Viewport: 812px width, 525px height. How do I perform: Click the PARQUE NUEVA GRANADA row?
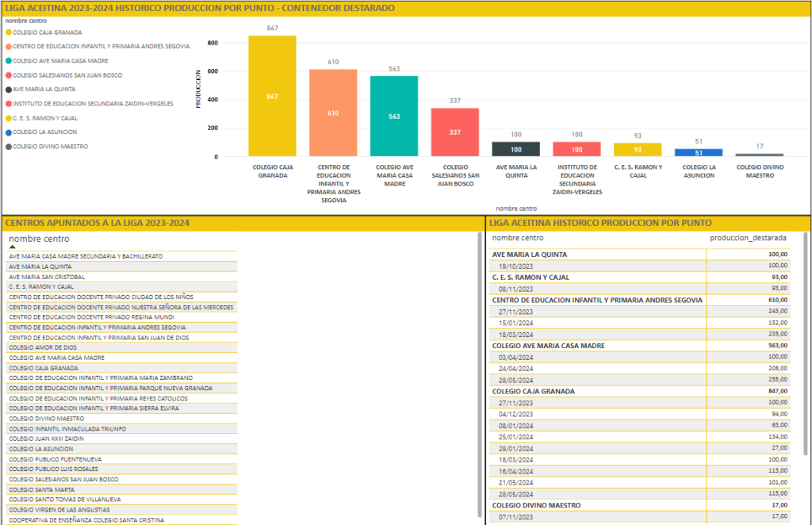click(x=122, y=389)
